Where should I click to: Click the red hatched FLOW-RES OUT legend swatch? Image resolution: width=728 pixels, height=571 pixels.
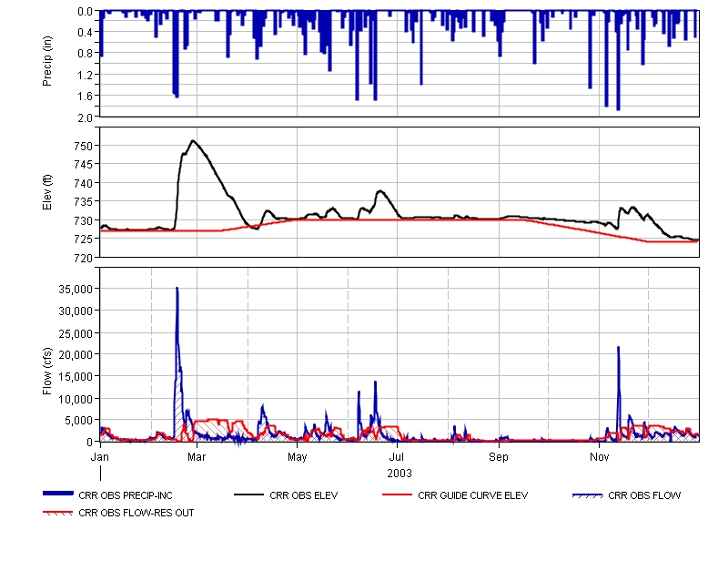click(x=58, y=513)
